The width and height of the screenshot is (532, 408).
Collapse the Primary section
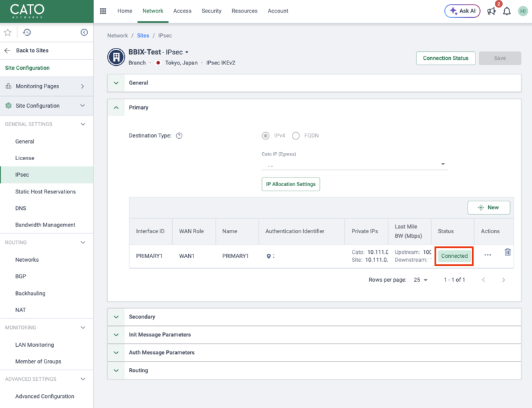pos(116,108)
